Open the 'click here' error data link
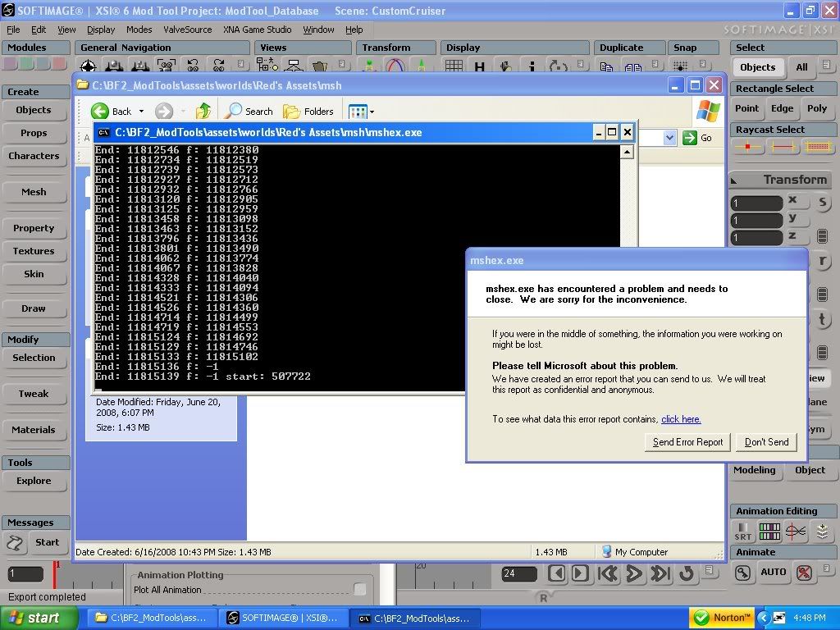Viewport: 840px width, 630px height. pyautogui.click(x=681, y=419)
